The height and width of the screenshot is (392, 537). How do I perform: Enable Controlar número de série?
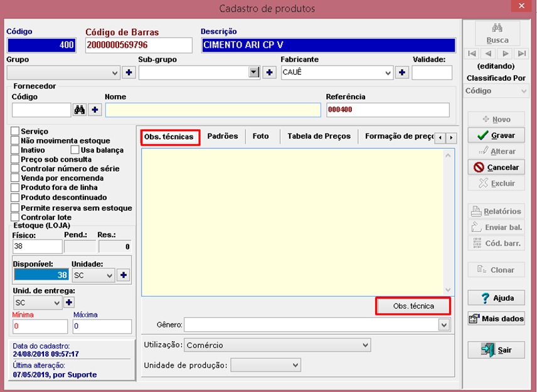(x=14, y=169)
